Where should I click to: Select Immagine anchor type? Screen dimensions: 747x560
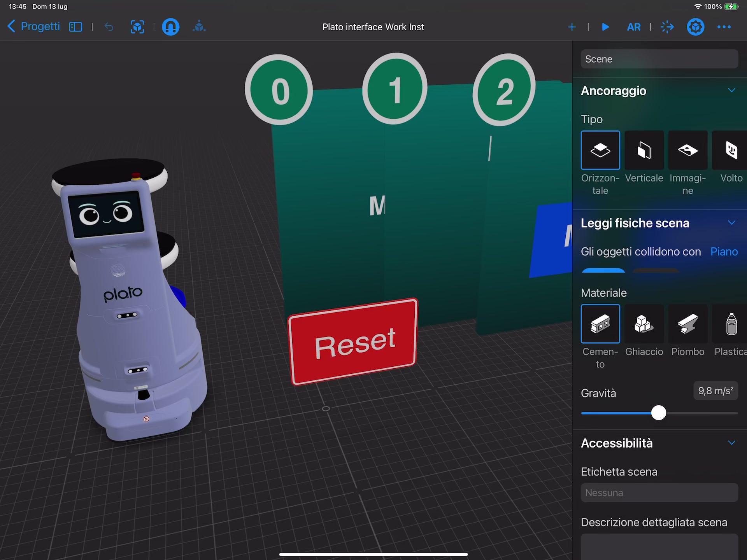pyautogui.click(x=687, y=150)
